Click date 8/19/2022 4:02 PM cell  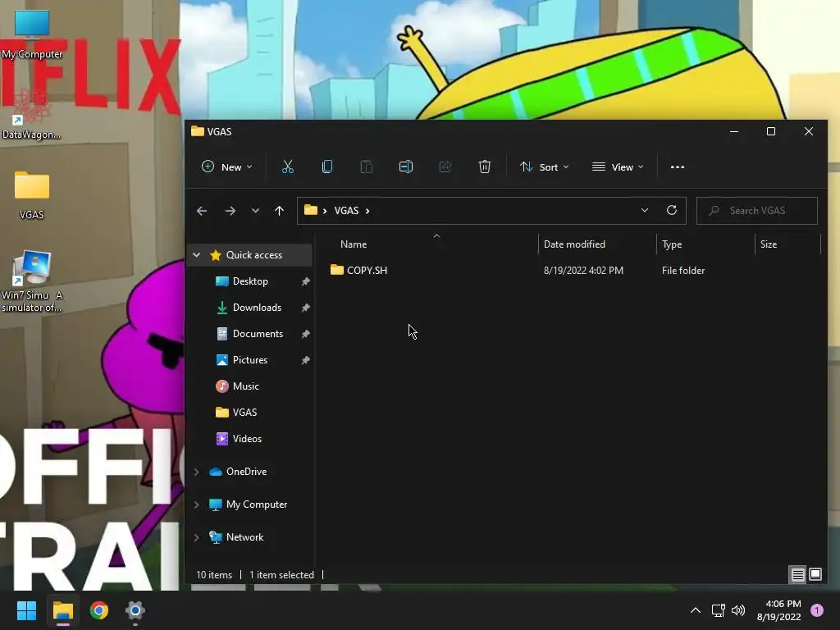tap(583, 271)
